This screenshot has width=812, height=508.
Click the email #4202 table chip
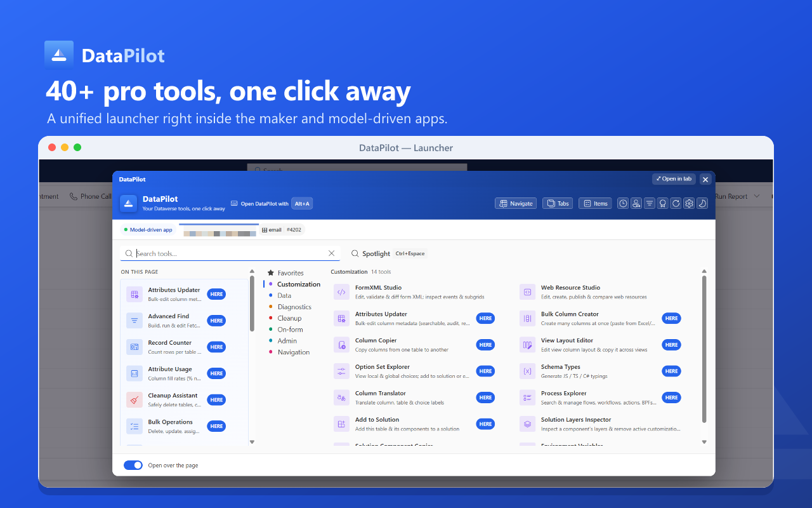pyautogui.click(x=282, y=230)
